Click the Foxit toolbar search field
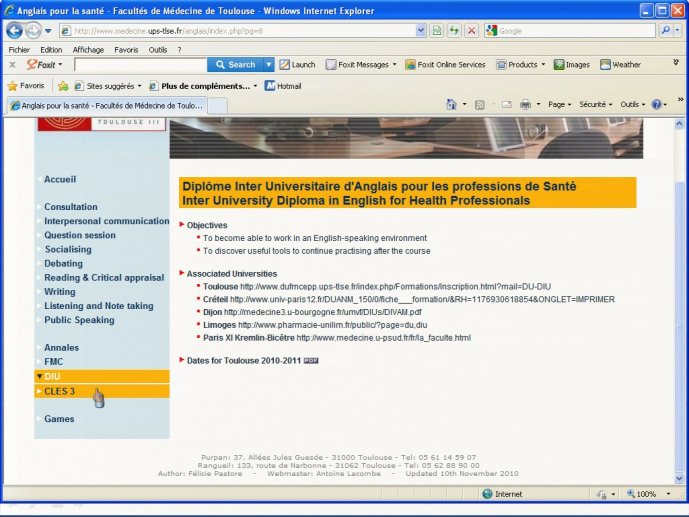The width and height of the screenshot is (689, 517). pyautogui.click(x=141, y=65)
